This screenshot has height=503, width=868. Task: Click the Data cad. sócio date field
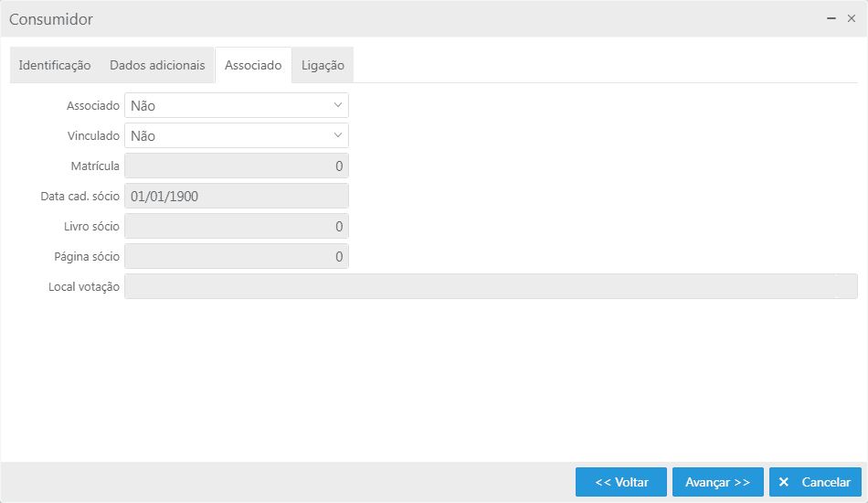tap(237, 196)
